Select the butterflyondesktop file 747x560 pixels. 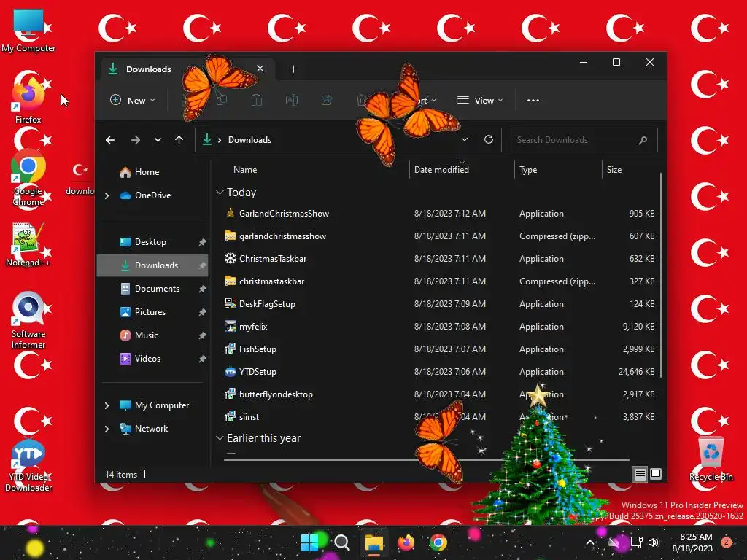tap(439, 394)
